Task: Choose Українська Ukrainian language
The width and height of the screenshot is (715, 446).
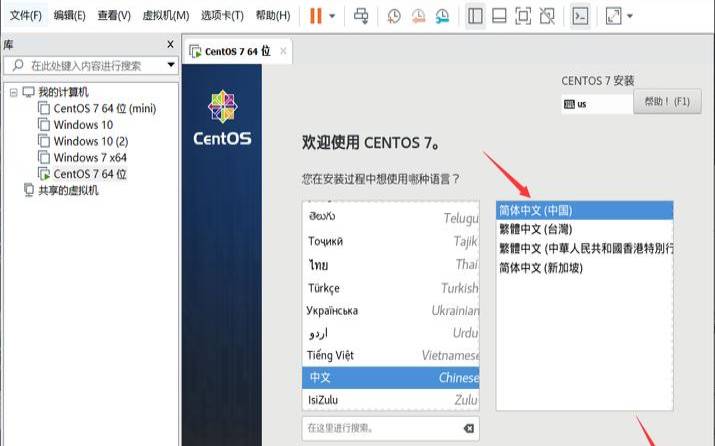Action: [x=390, y=311]
